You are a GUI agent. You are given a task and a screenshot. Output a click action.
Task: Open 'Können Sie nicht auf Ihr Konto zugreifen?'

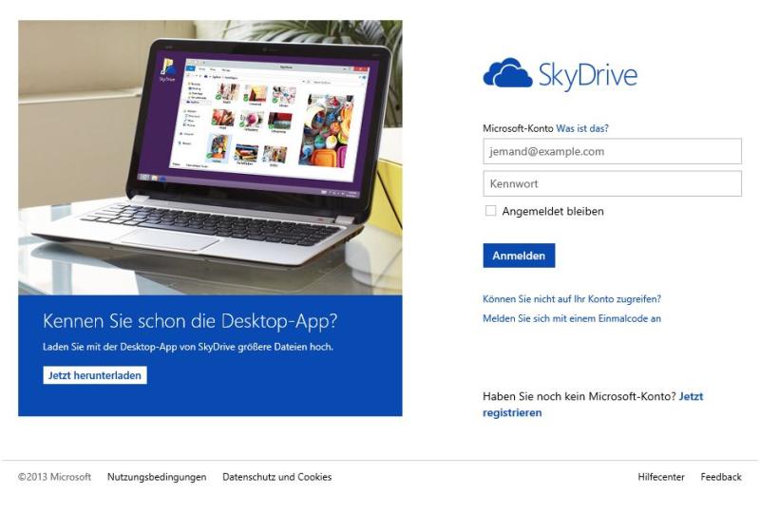coord(571,299)
